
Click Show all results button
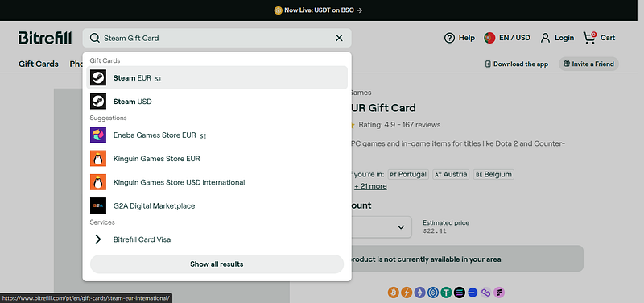[217, 264]
